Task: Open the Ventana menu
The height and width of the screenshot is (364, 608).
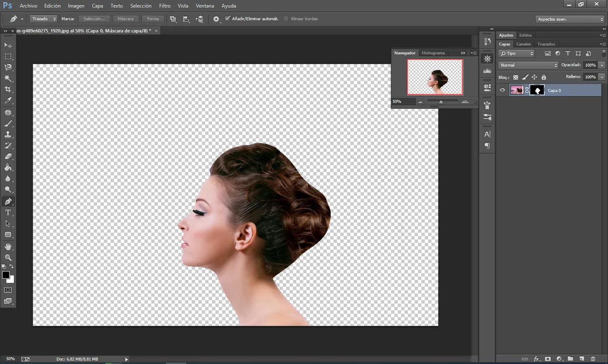Action: pyautogui.click(x=205, y=6)
